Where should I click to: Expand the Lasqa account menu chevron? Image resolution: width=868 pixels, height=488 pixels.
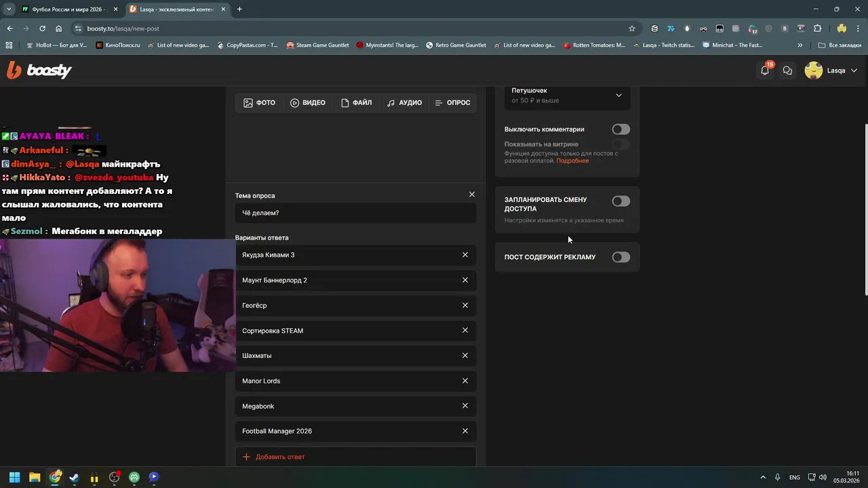coord(854,70)
